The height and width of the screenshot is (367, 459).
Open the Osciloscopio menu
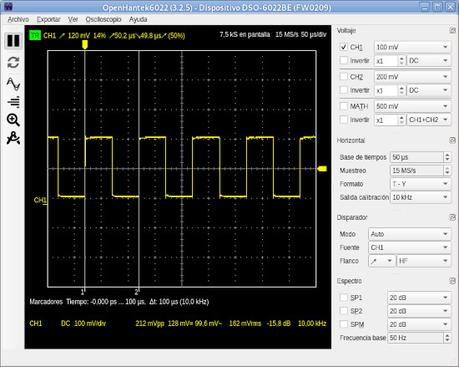click(x=103, y=19)
